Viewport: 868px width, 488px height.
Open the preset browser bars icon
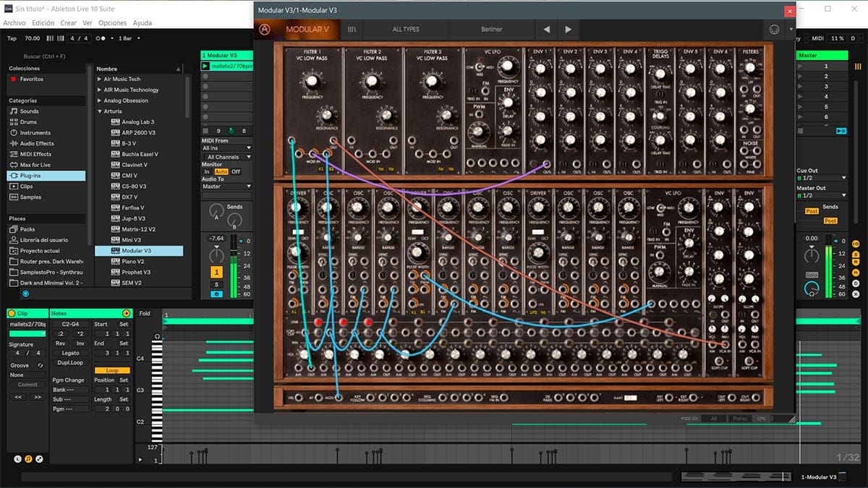tap(352, 30)
